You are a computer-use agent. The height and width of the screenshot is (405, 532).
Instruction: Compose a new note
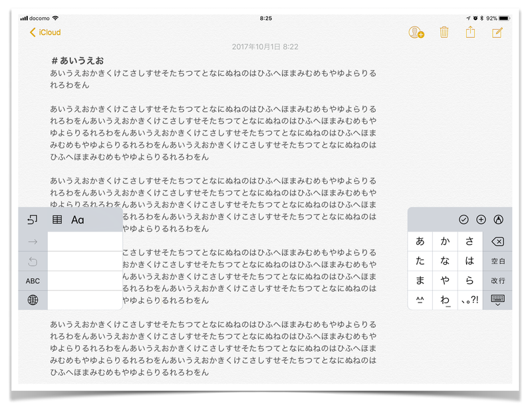tap(497, 32)
